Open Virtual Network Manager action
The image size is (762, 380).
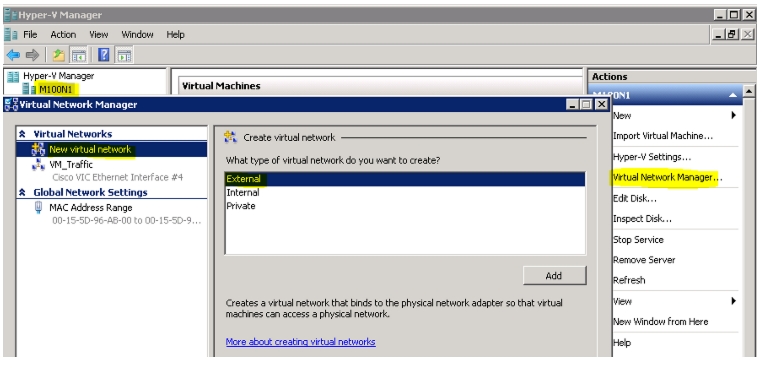667,177
